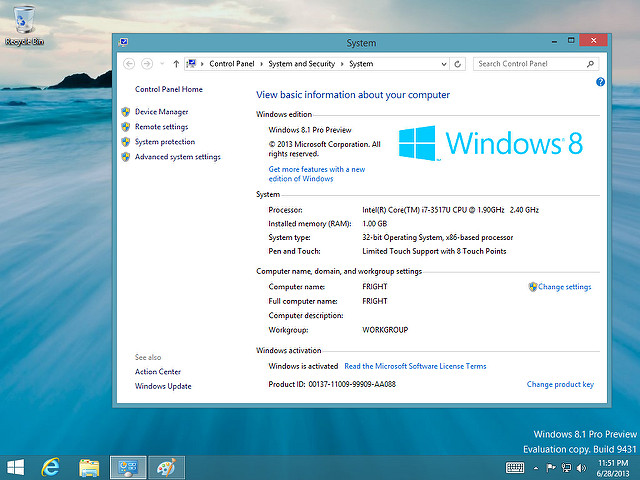
Task: Click shield icon beside Remote settings
Action: pos(126,127)
